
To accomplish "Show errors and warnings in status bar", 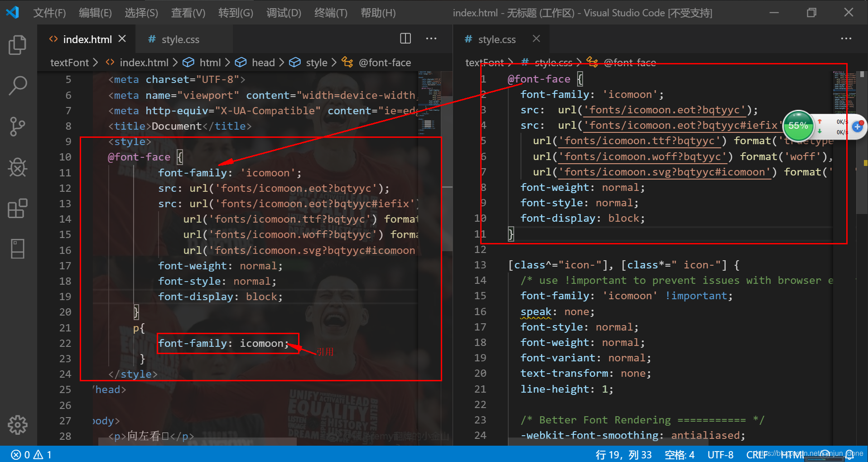I will 31,454.
